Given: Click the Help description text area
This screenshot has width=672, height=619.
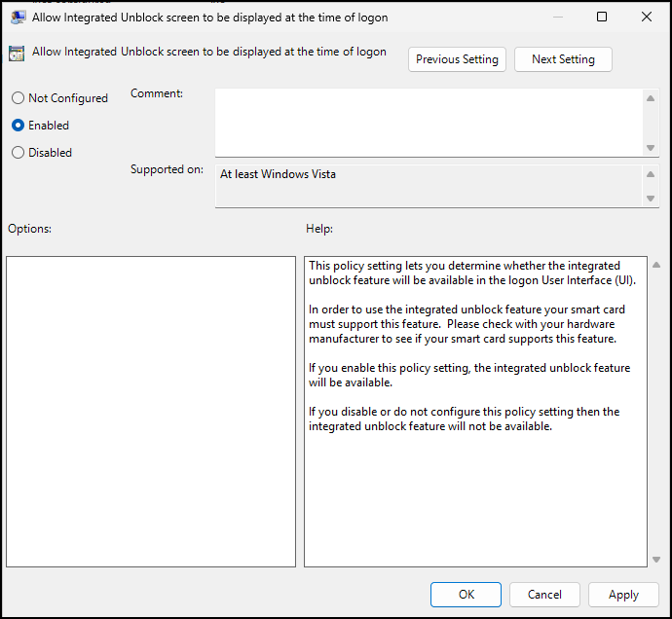Looking at the screenshot, I should coord(475,412).
